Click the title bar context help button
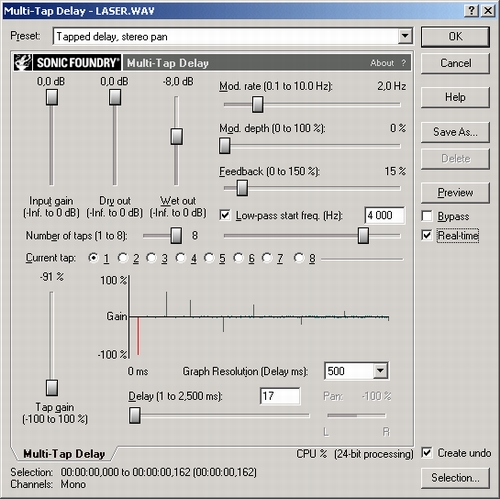This screenshot has height=499, width=500. (x=472, y=11)
